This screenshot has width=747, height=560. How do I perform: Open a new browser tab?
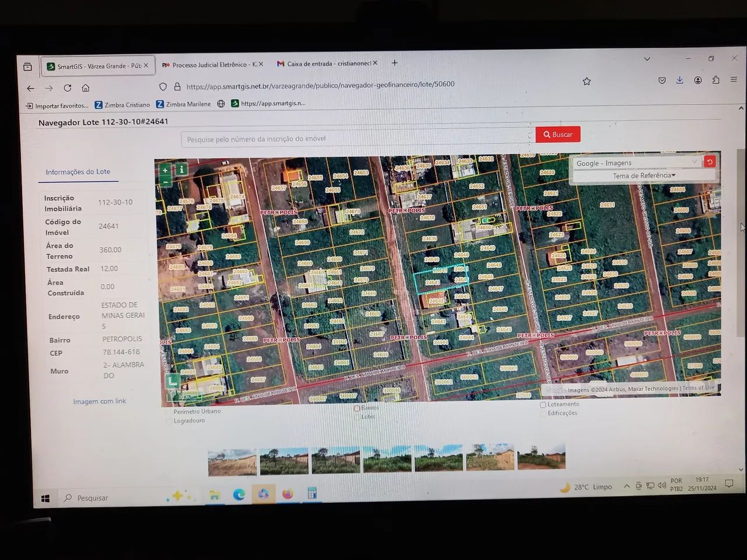click(395, 63)
